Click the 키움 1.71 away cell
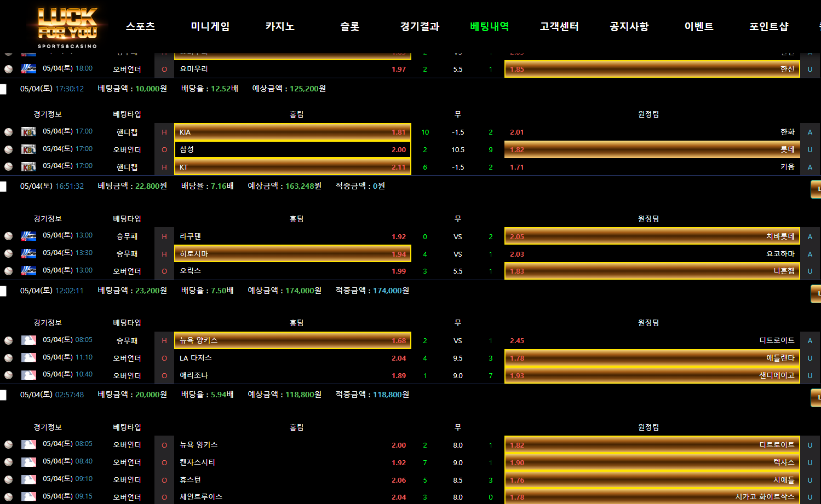Image resolution: width=821 pixels, height=504 pixels. point(652,167)
